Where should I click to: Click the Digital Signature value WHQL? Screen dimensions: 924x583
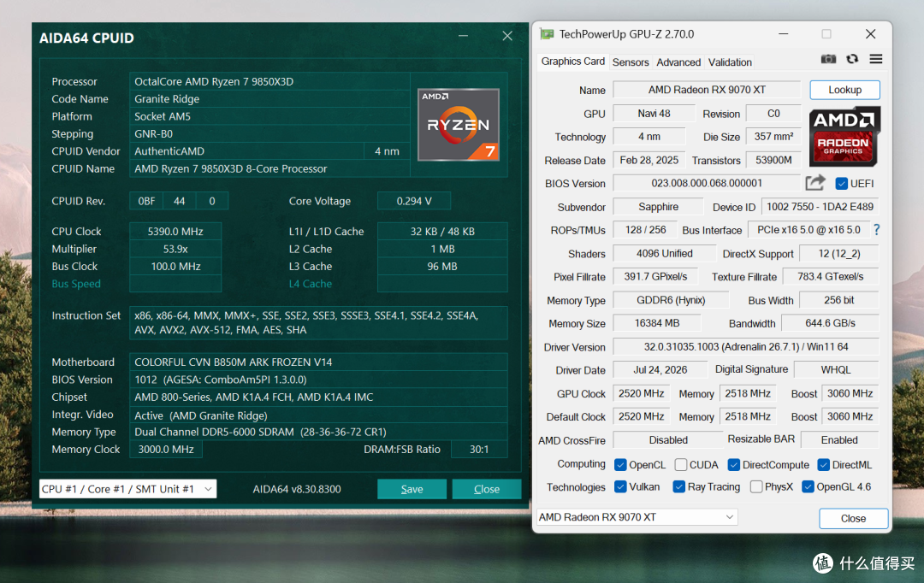(836, 370)
